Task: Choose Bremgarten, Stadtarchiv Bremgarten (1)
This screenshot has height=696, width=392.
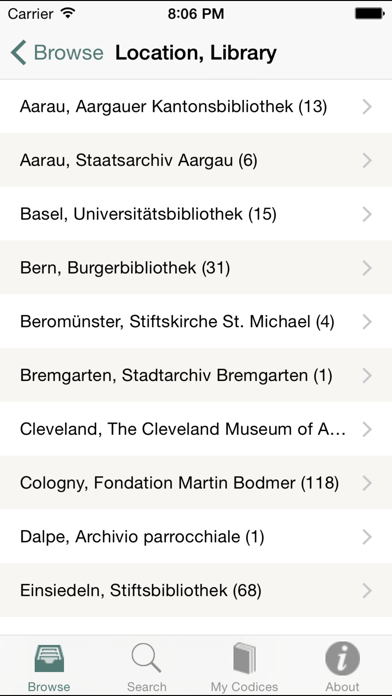Action: coord(196,376)
